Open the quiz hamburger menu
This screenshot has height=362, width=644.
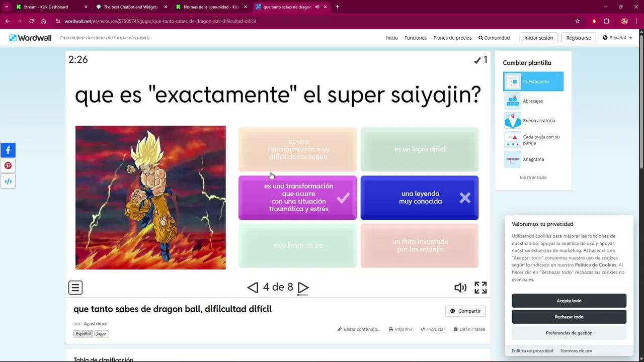75,288
